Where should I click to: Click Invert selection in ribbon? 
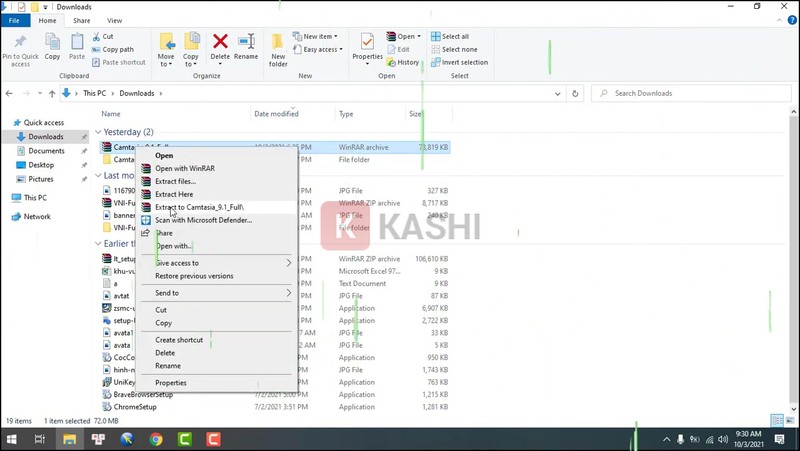tap(459, 62)
